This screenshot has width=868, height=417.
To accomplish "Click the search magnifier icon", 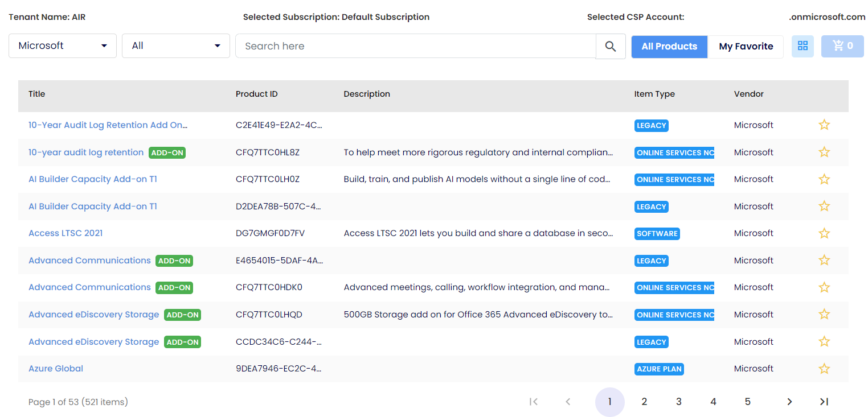I will tap(611, 46).
